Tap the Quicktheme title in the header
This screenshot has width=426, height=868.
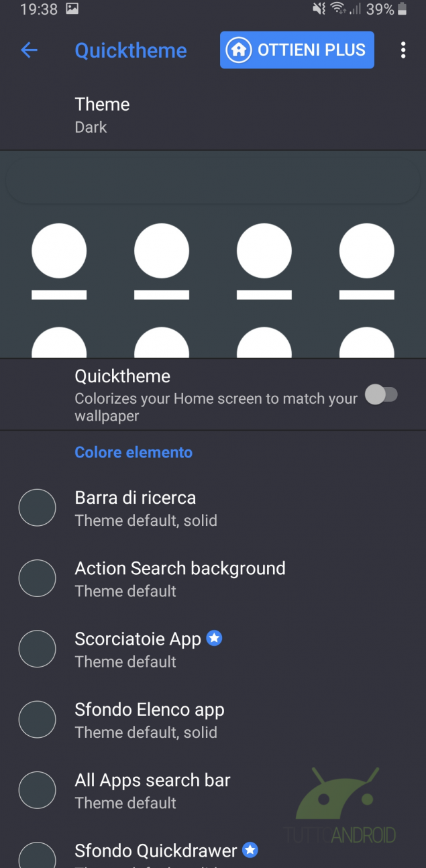click(131, 50)
